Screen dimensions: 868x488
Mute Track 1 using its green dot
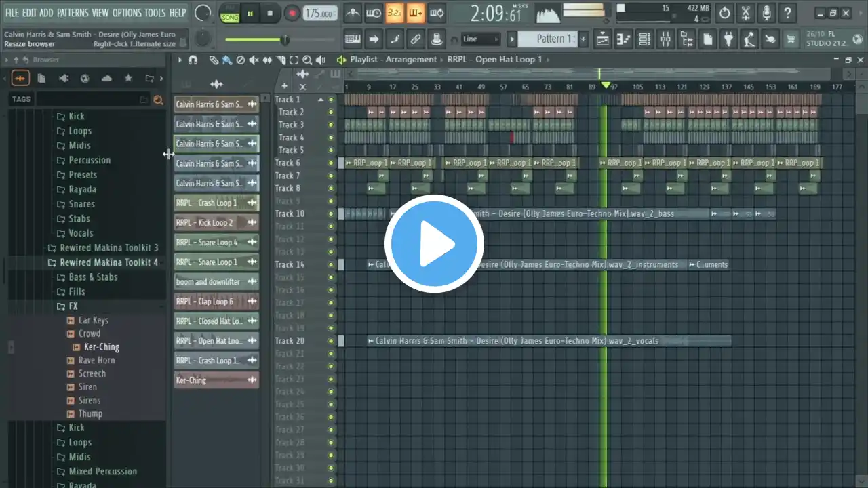tap(331, 100)
